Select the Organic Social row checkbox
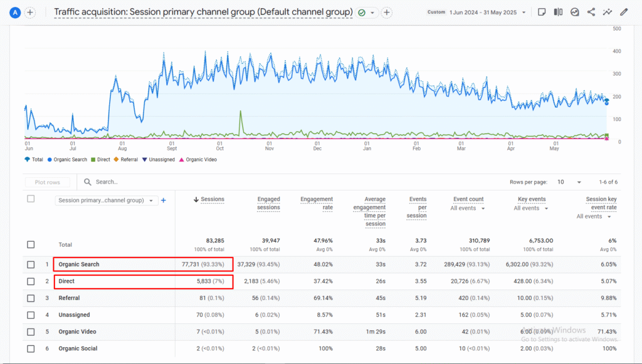This screenshot has height=364, width=642. click(31, 349)
